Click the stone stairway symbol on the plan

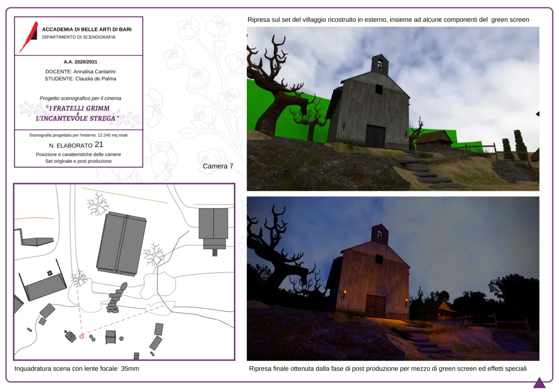[116, 297]
